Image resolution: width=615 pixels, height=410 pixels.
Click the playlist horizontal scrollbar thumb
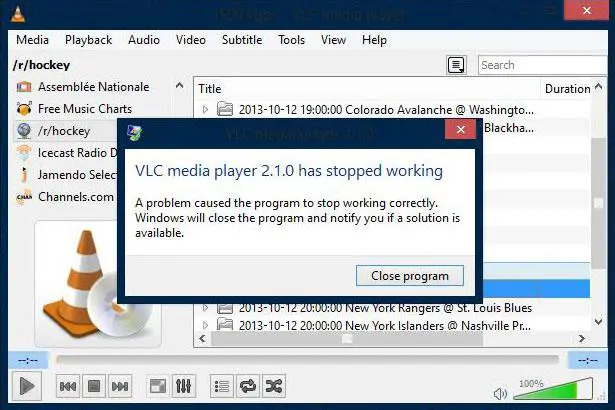[347, 339]
